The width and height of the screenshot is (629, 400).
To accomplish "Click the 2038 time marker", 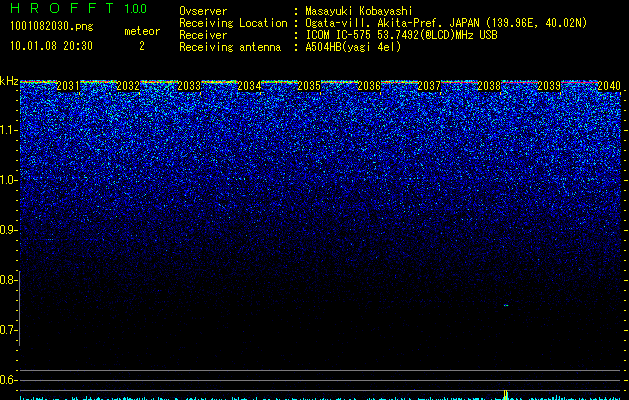I will coord(489,86).
